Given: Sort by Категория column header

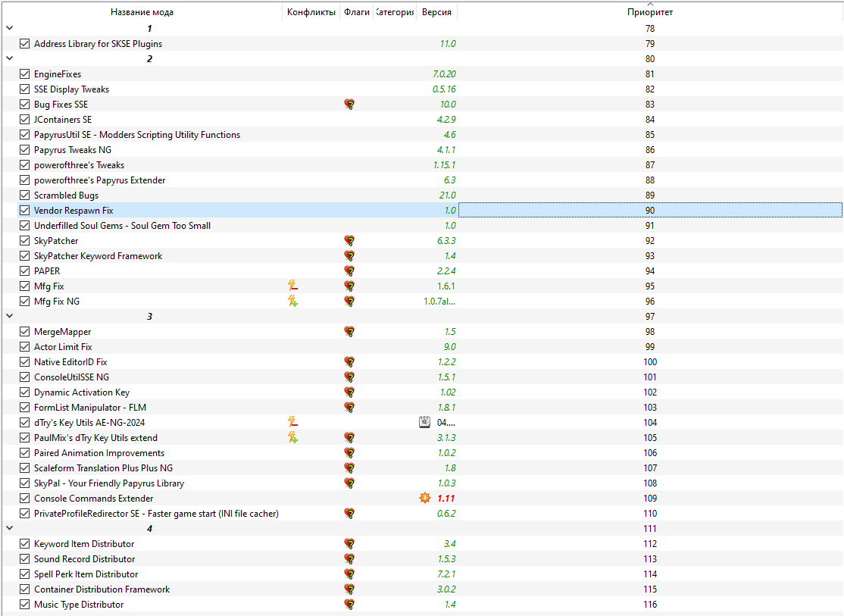Looking at the screenshot, I should coord(395,12).
